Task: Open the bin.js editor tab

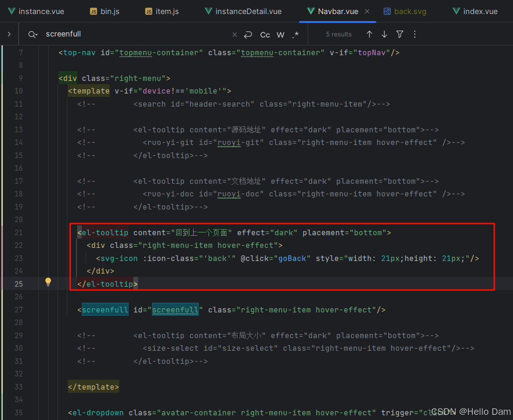Action: (x=105, y=11)
